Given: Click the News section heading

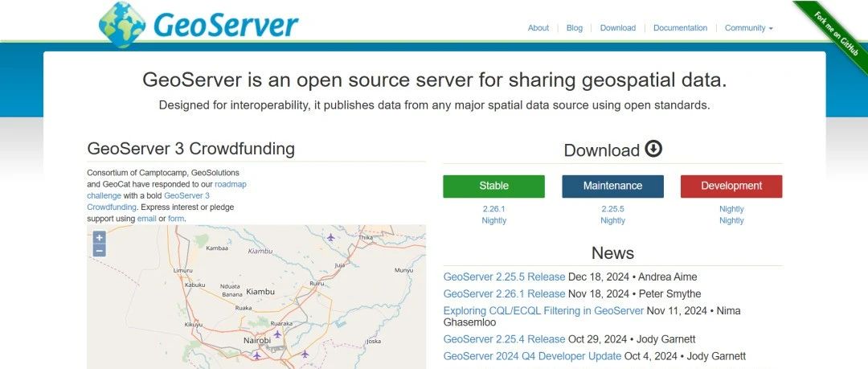Looking at the screenshot, I should (612, 252).
